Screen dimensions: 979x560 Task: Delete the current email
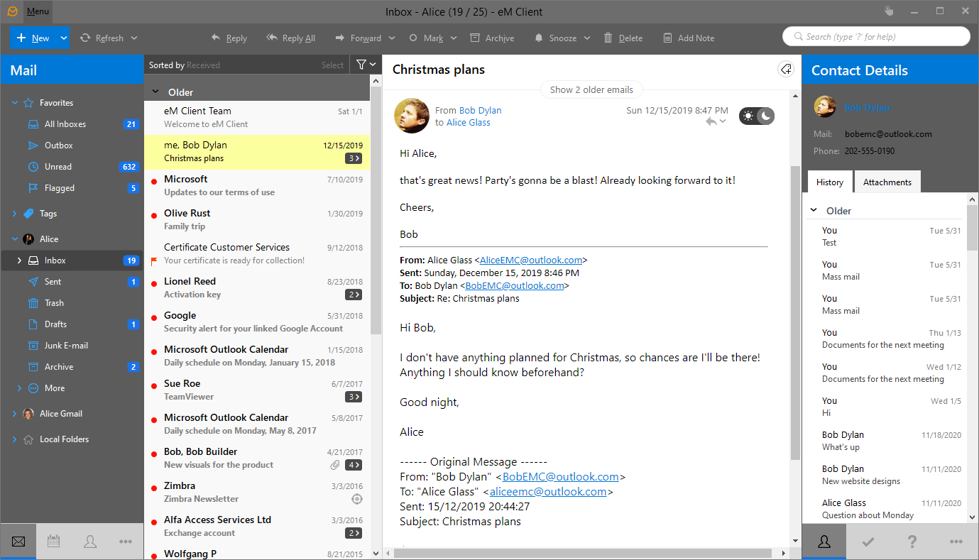click(623, 38)
